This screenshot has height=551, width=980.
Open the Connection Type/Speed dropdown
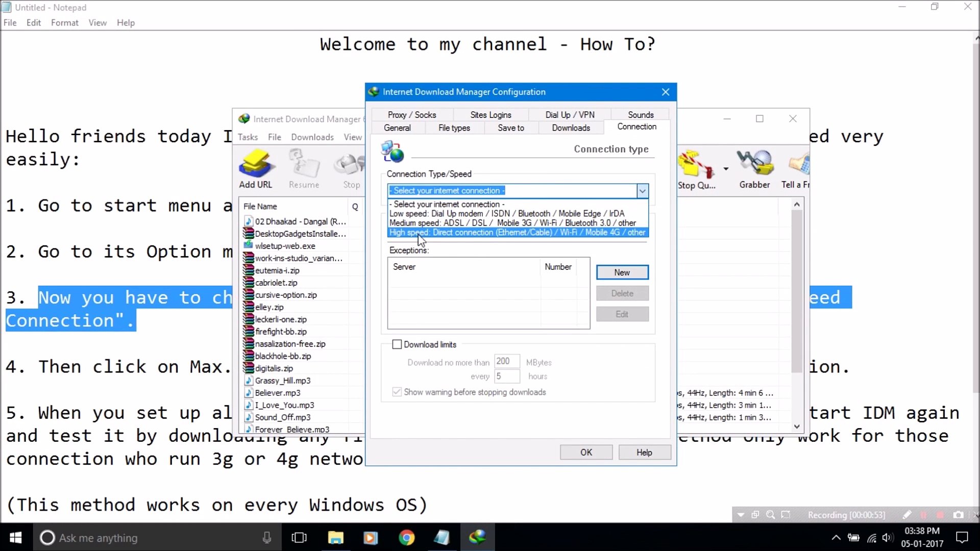point(643,190)
